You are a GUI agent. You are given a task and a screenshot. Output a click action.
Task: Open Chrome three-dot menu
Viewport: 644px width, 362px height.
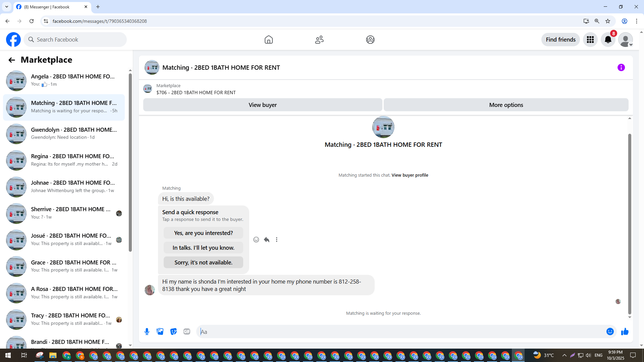[637, 21]
